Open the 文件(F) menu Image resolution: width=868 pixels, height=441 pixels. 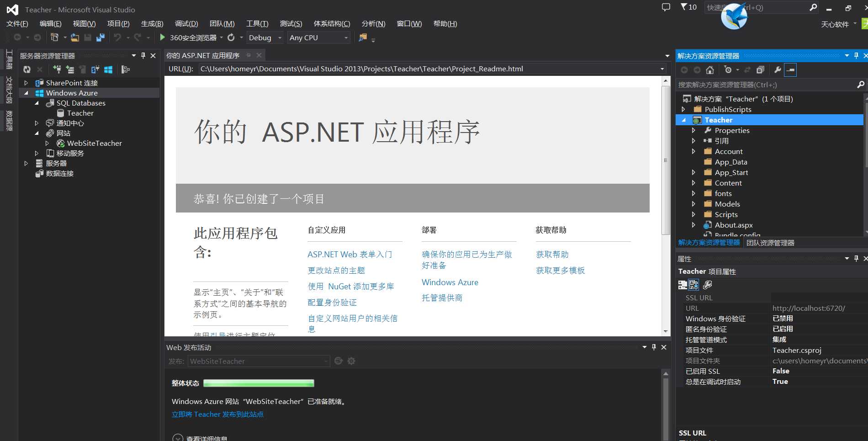click(x=17, y=24)
